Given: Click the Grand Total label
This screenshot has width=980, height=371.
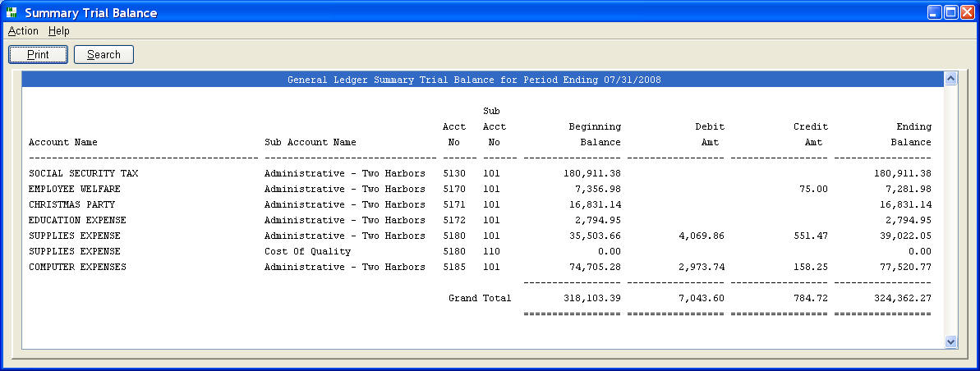Looking at the screenshot, I should [480, 299].
